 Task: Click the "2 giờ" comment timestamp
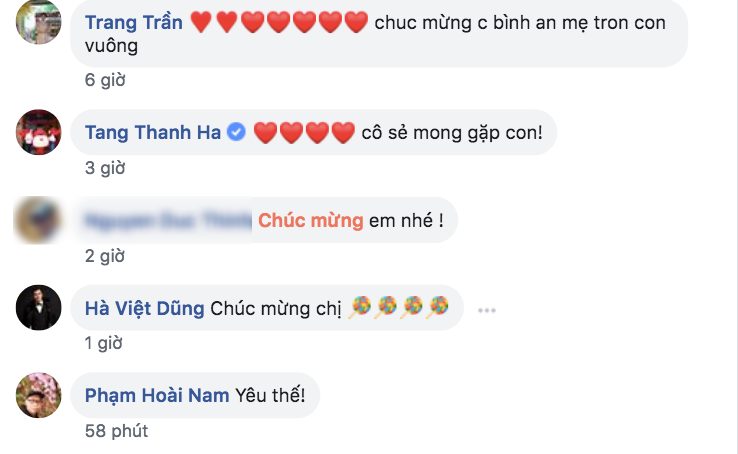click(104, 257)
